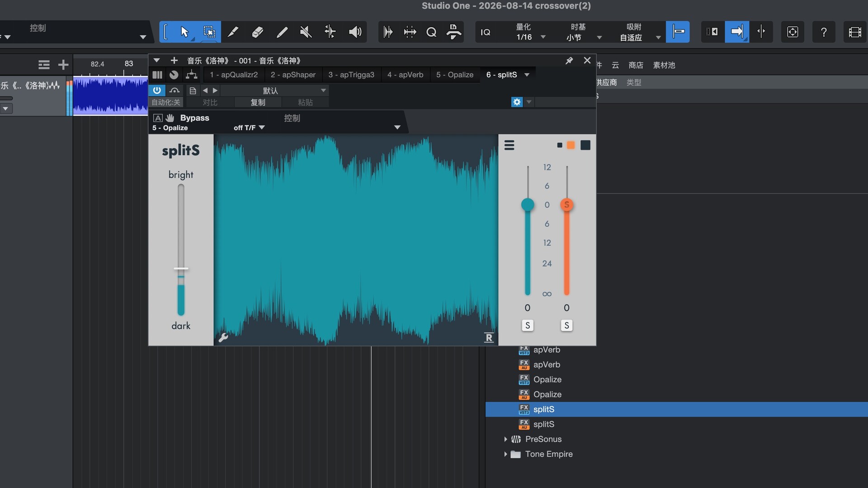Toggle the autoscroll arrow button
Viewport: 868px width, 488px height.
(x=737, y=32)
